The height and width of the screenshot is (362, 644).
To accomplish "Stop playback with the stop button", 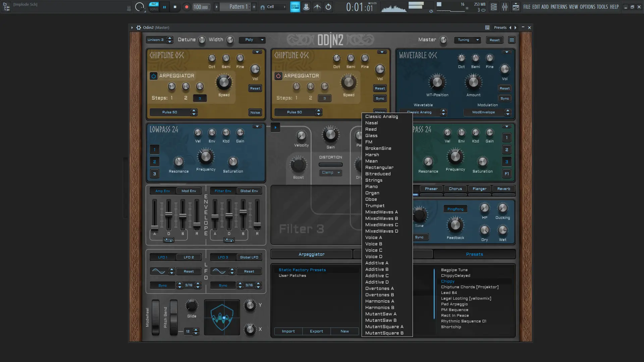I will (x=175, y=7).
